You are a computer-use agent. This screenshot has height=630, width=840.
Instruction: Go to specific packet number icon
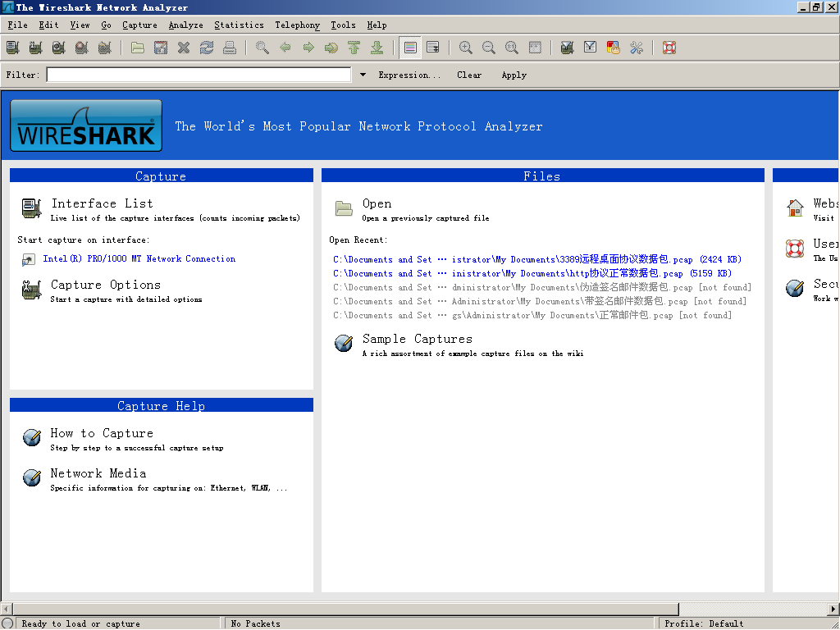coord(331,48)
